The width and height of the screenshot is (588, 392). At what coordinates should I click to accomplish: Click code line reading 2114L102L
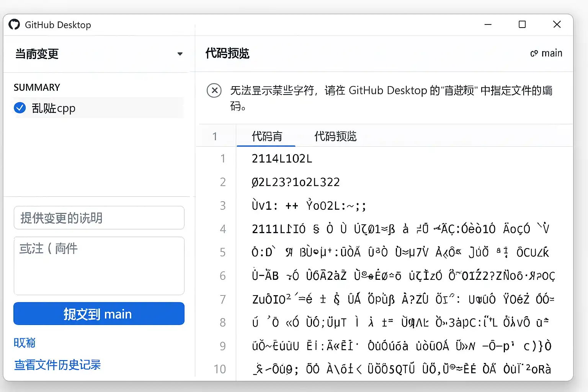tap(282, 158)
